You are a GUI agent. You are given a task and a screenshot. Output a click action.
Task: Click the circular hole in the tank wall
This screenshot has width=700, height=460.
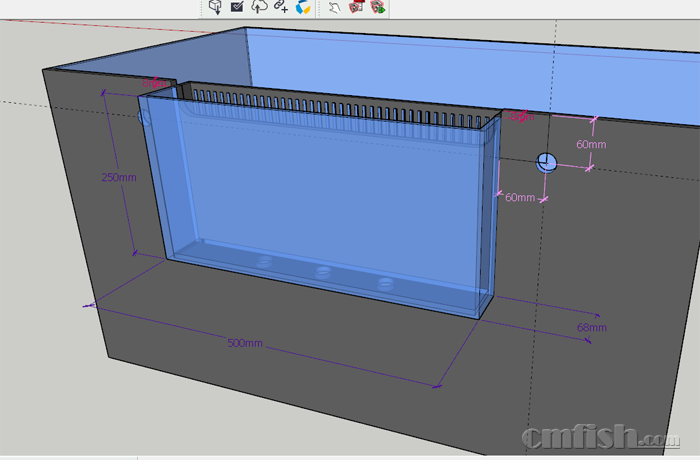pyautogui.click(x=547, y=161)
